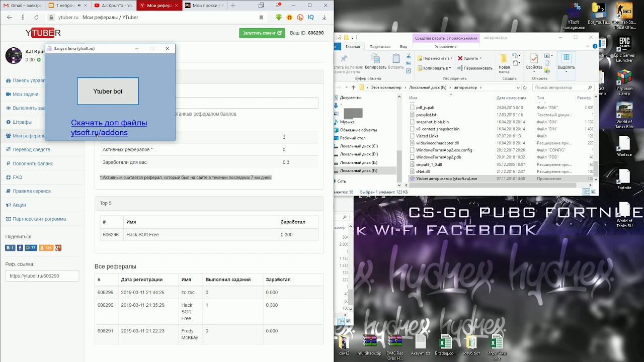Click the referral link field
644x362 pixels.
point(42,276)
